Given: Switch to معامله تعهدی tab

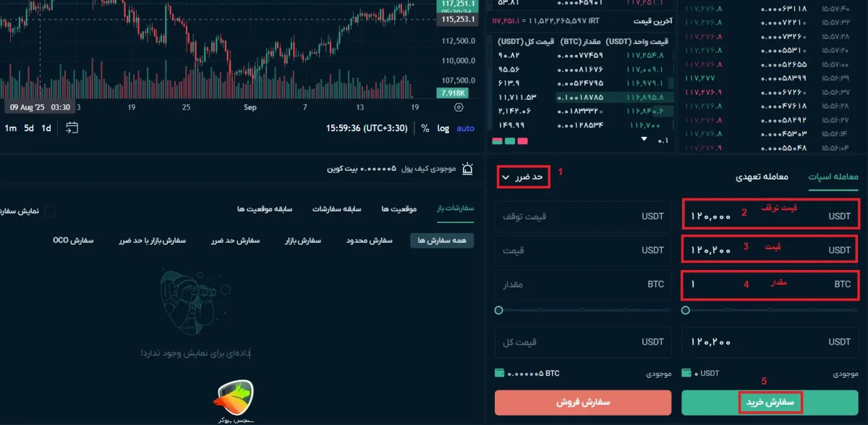Looking at the screenshot, I should [x=762, y=177].
